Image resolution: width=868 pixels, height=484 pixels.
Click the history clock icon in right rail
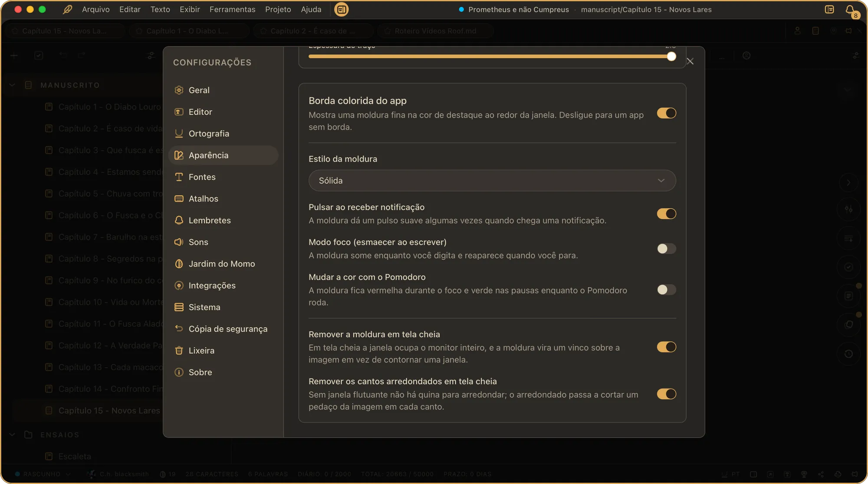tap(848, 354)
